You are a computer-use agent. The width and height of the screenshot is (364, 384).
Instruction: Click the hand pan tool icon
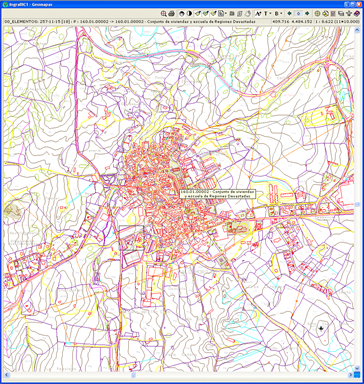click(x=248, y=14)
